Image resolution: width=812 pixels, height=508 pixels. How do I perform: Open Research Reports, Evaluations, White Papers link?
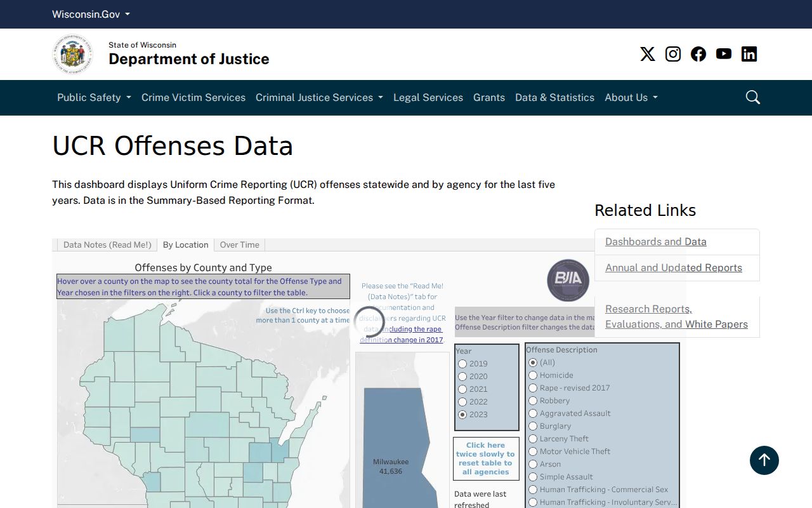[x=676, y=316]
